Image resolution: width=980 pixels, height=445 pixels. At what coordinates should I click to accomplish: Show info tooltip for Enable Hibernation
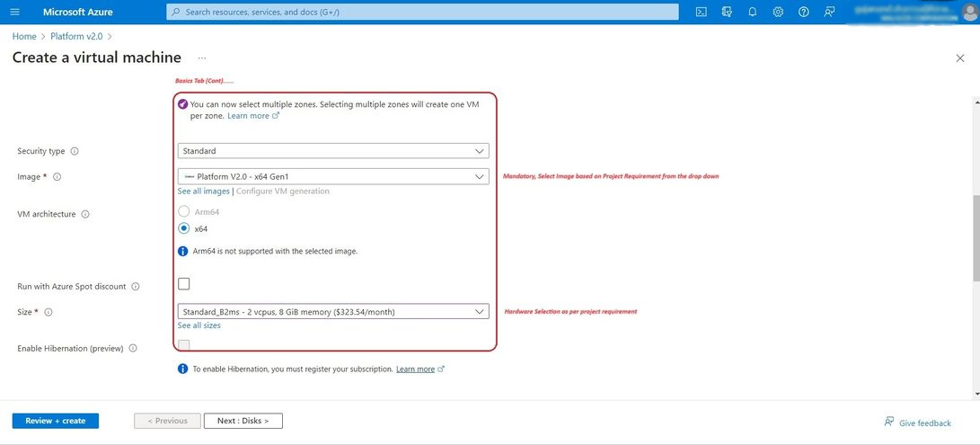click(133, 348)
